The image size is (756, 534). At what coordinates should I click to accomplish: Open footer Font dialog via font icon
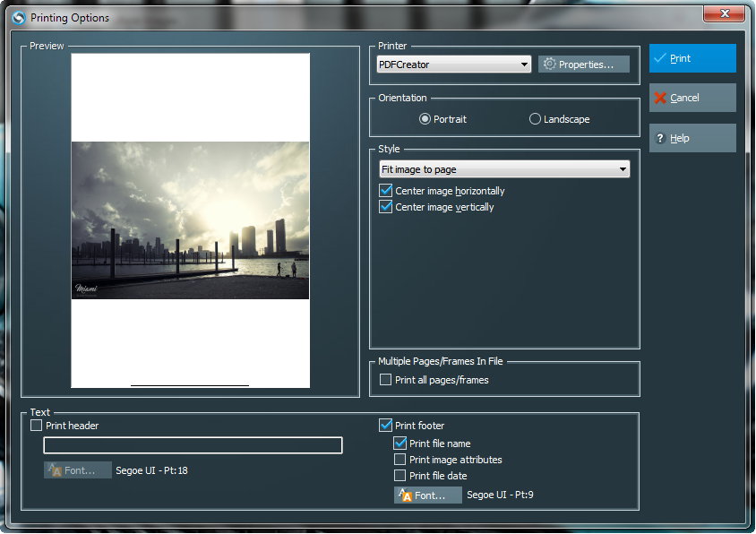pos(406,495)
